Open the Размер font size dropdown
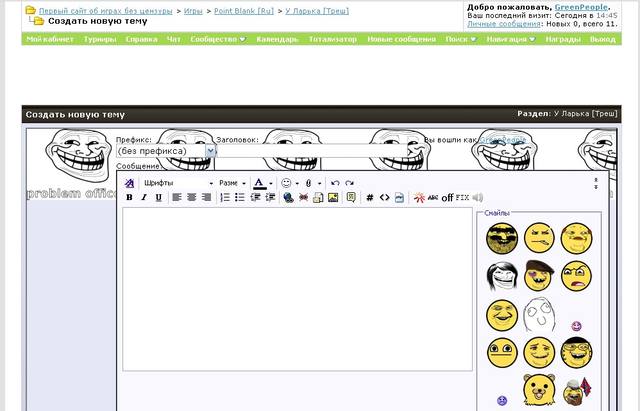The height and width of the screenshot is (411, 640). pos(232,183)
